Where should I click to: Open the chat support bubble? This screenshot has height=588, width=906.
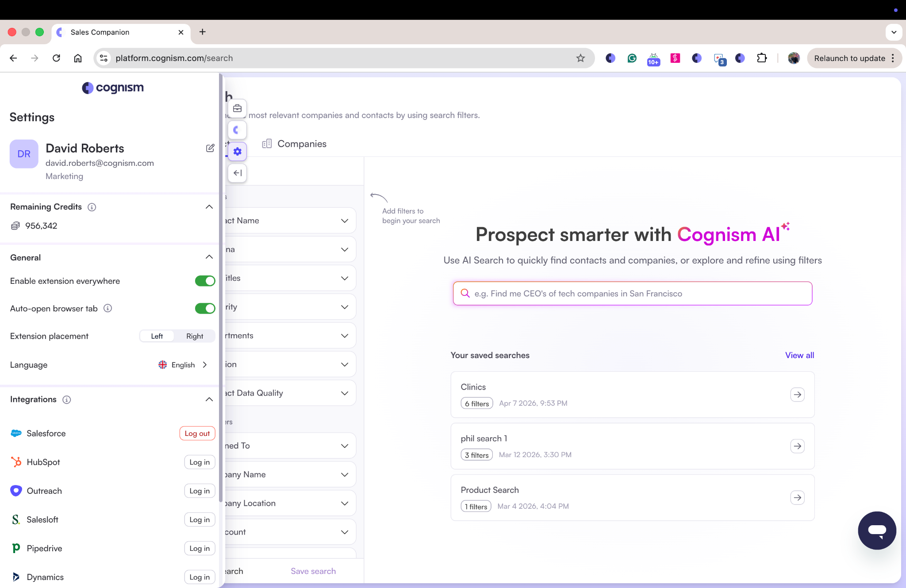coord(876,530)
